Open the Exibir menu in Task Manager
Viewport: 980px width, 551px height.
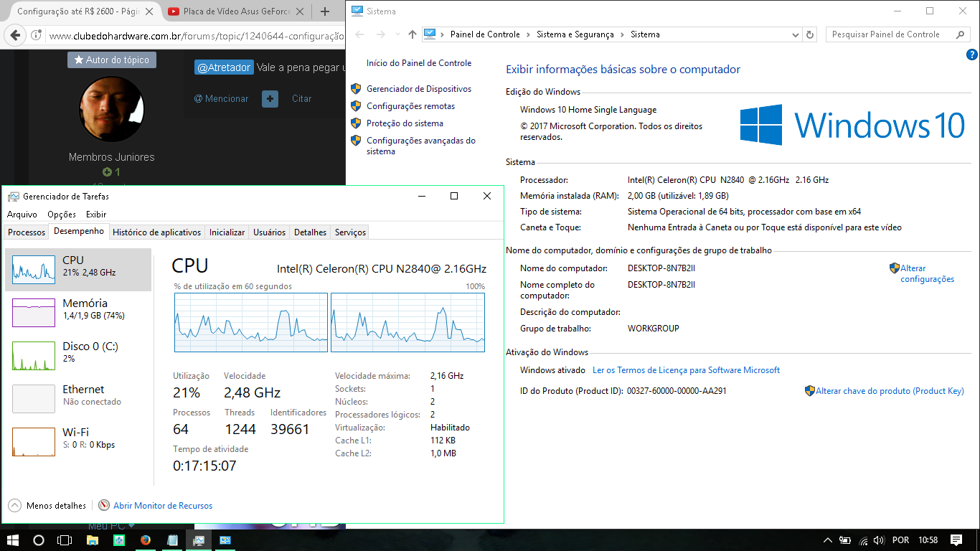click(96, 215)
